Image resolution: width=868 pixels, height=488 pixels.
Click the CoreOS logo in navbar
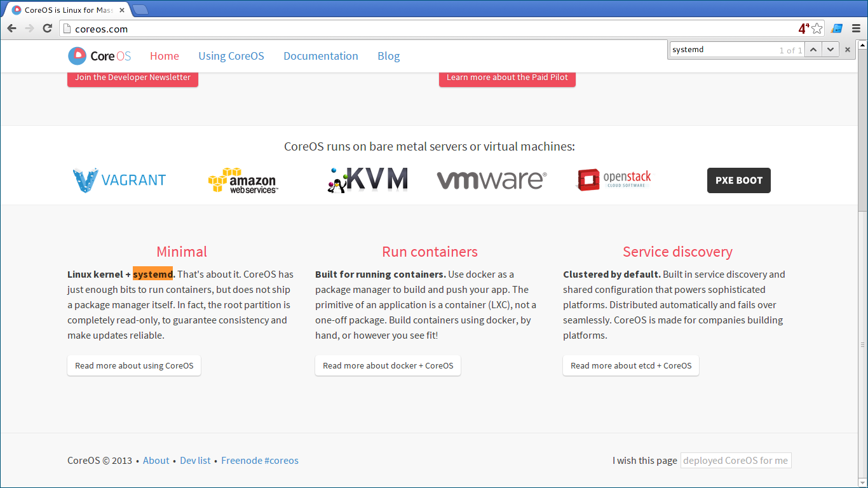click(x=100, y=56)
